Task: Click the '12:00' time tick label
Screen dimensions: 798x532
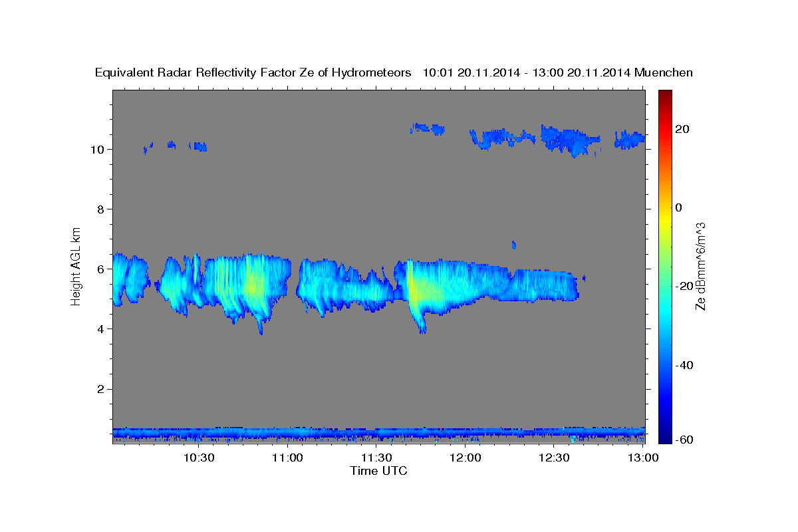Action: point(465,458)
